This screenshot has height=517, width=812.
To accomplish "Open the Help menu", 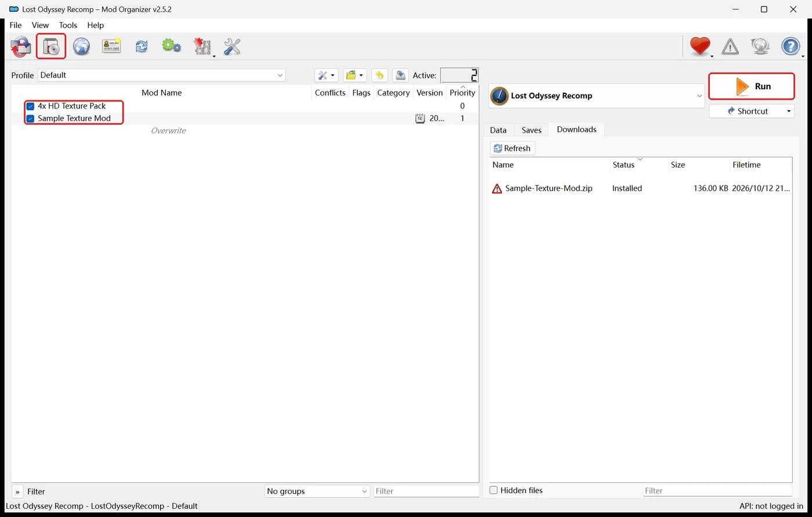I will [95, 25].
